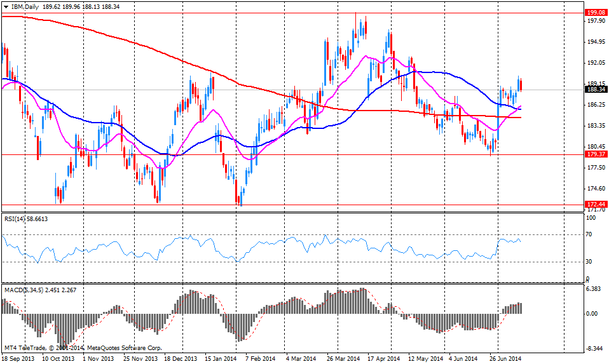The image size is (609, 364).
Task: Click the 17 Apr 2014 date label
Action: [x=384, y=358]
